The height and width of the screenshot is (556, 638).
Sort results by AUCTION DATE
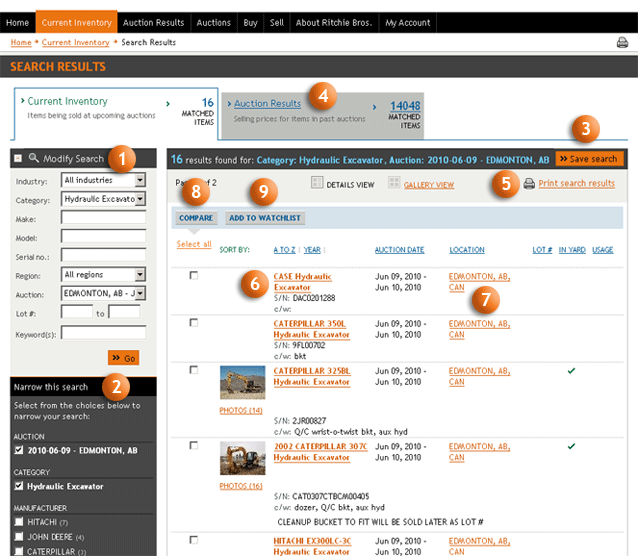(400, 250)
